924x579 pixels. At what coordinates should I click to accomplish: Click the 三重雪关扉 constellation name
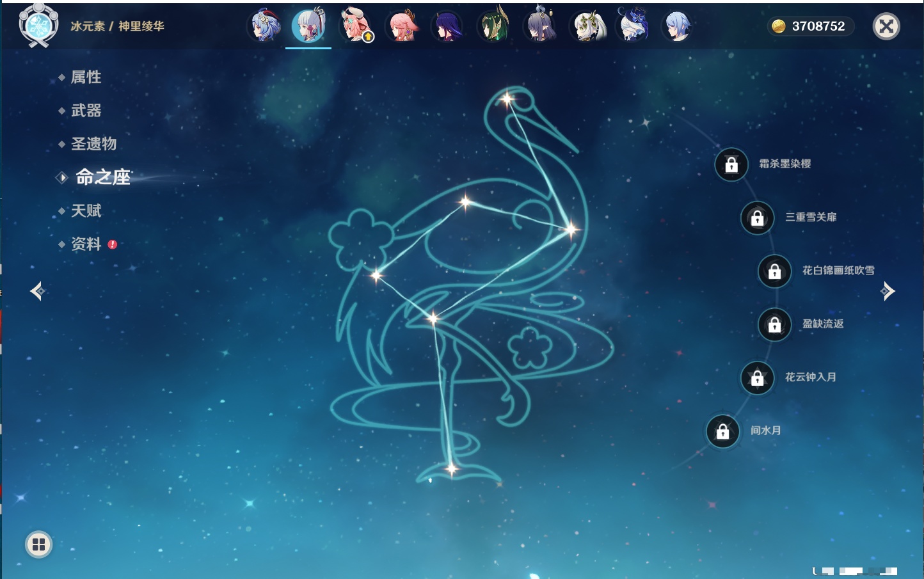pyautogui.click(x=811, y=217)
